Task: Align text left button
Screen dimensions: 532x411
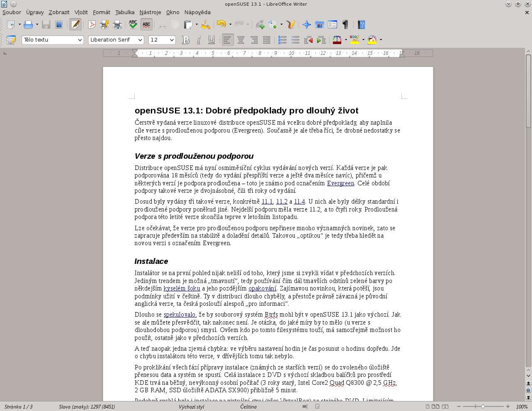Action: (227, 40)
